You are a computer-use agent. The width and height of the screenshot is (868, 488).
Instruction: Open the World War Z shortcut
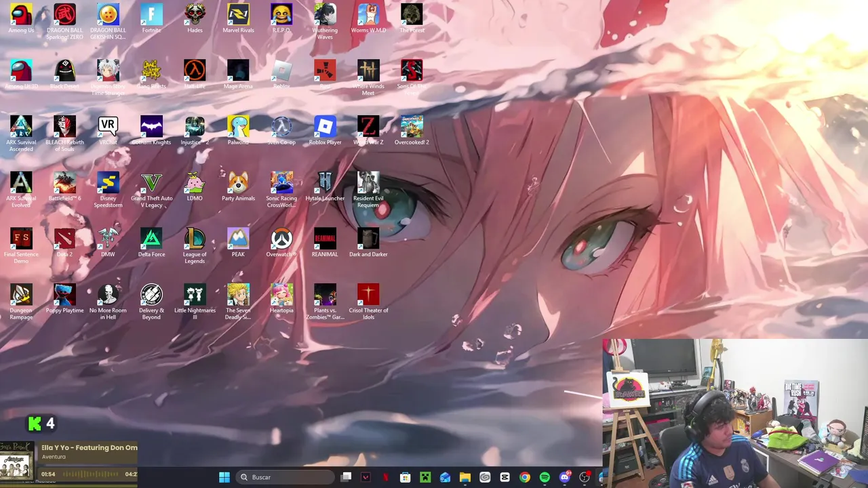(x=368, y=131)
